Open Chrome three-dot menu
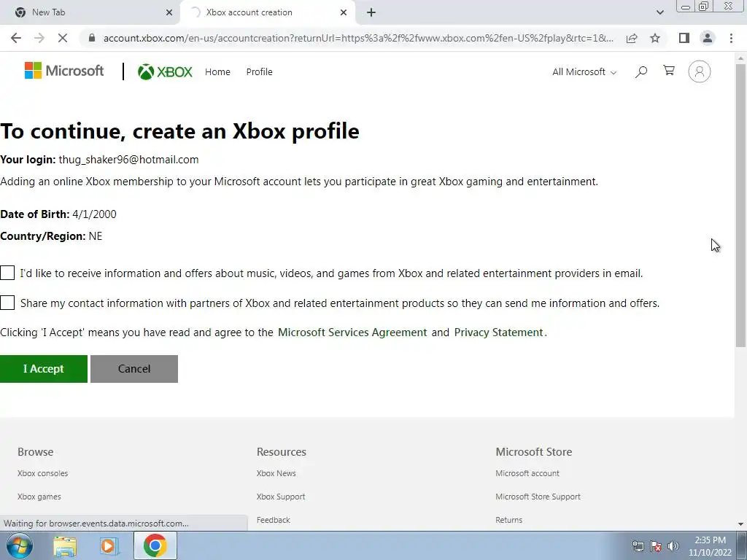The width and height of the screenshot is (747, 560). pos(731,38)
